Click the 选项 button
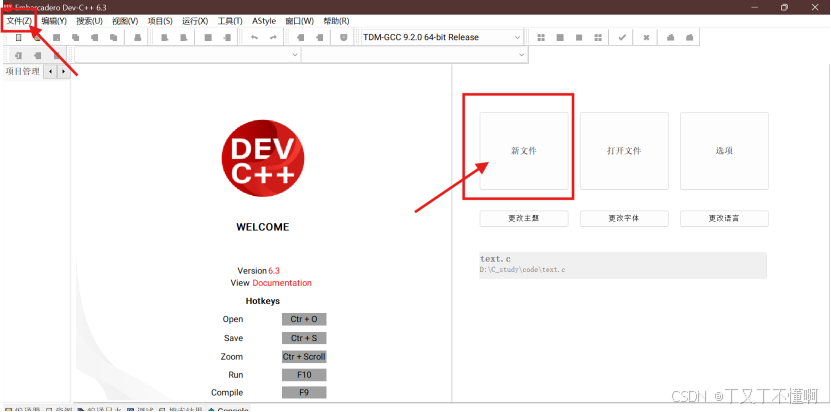831x412 pixels. (x=724, y=151)
